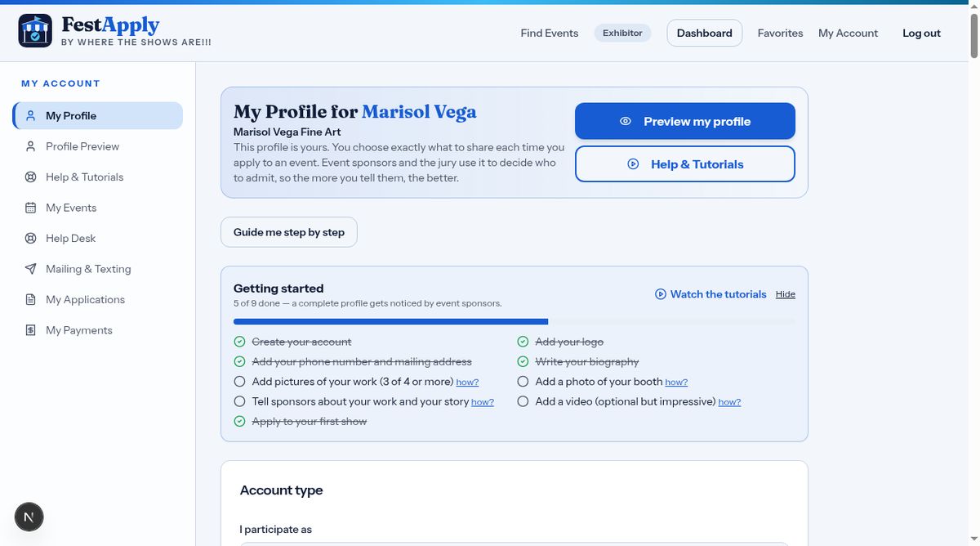Click the outlined Help & Tutorials button
This screenshot has height=546, width=980.
click(685, 163)
